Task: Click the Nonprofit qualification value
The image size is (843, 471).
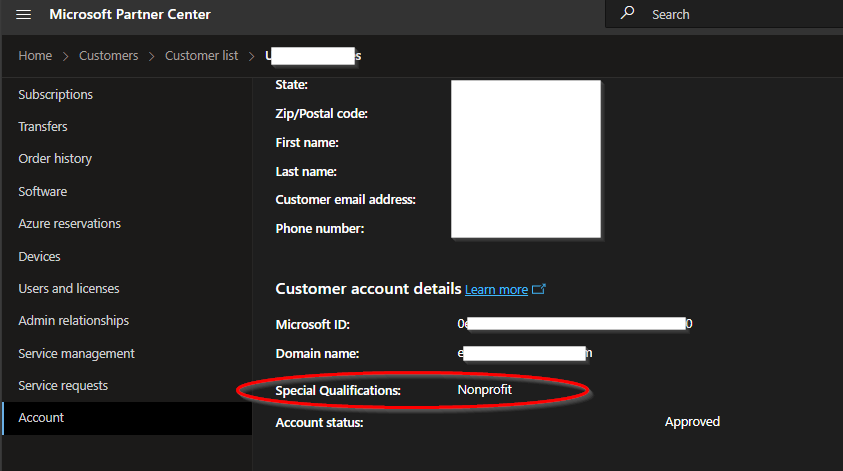Action: point(484,390)
